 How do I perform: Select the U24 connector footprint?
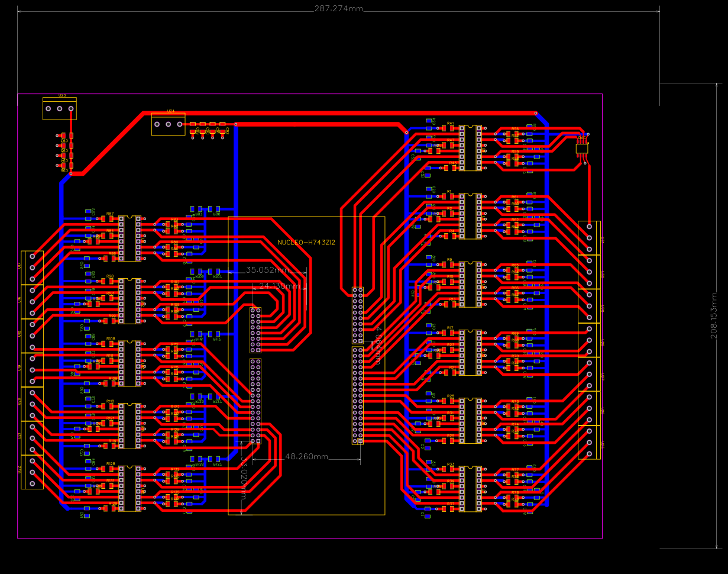169,124
